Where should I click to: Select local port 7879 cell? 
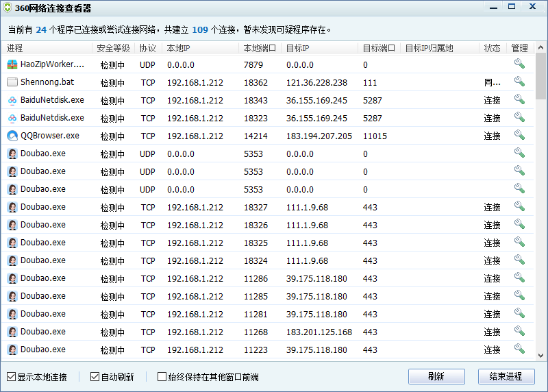[x=253, y=64]
